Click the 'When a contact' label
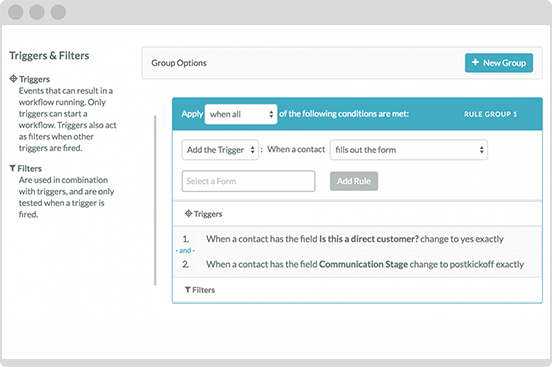552x368 pixels. tap(296, 149)
